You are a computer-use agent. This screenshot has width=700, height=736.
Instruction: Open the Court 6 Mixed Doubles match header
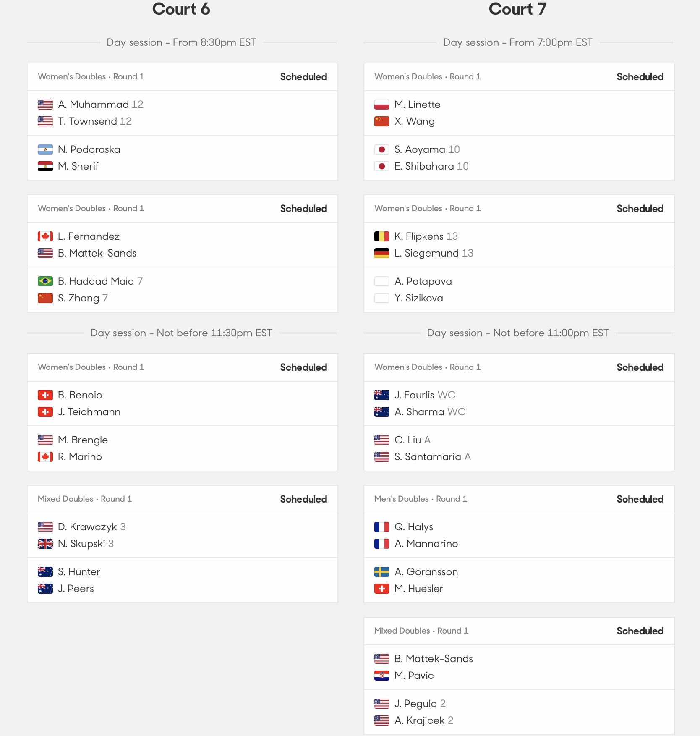coord(183,499)
